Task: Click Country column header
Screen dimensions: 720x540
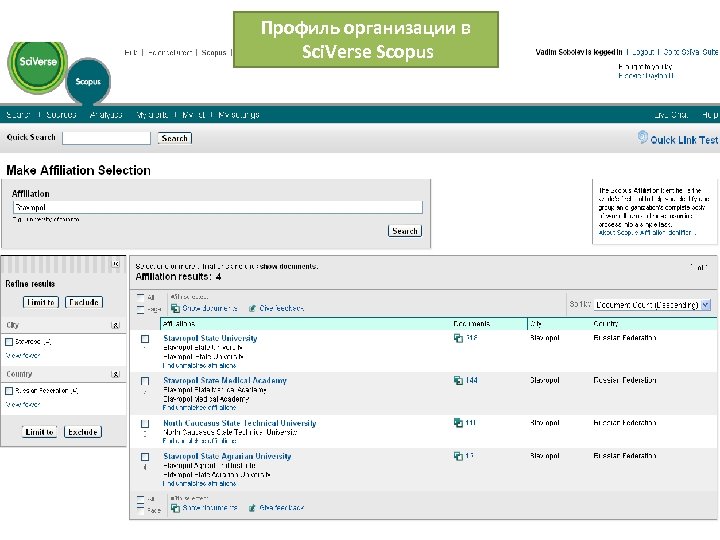Action: 606,324
